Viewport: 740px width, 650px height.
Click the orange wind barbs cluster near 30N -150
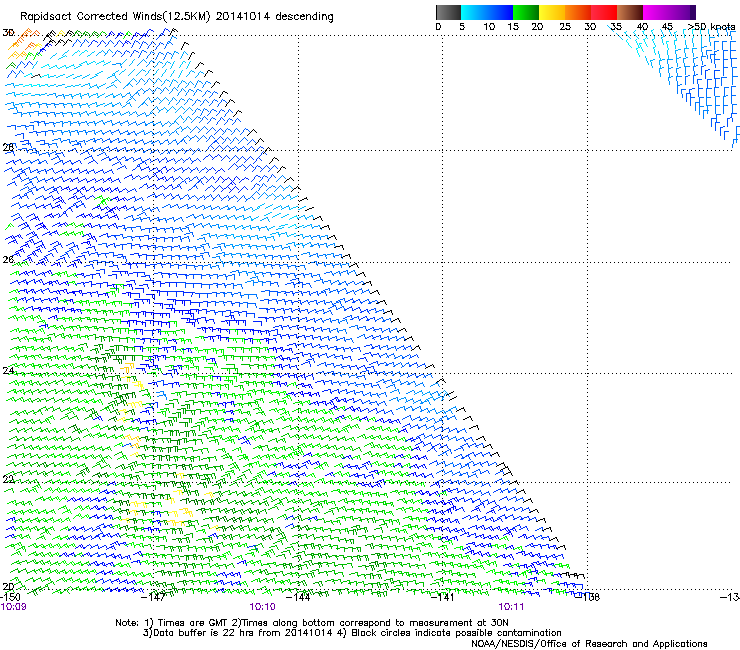26,42
